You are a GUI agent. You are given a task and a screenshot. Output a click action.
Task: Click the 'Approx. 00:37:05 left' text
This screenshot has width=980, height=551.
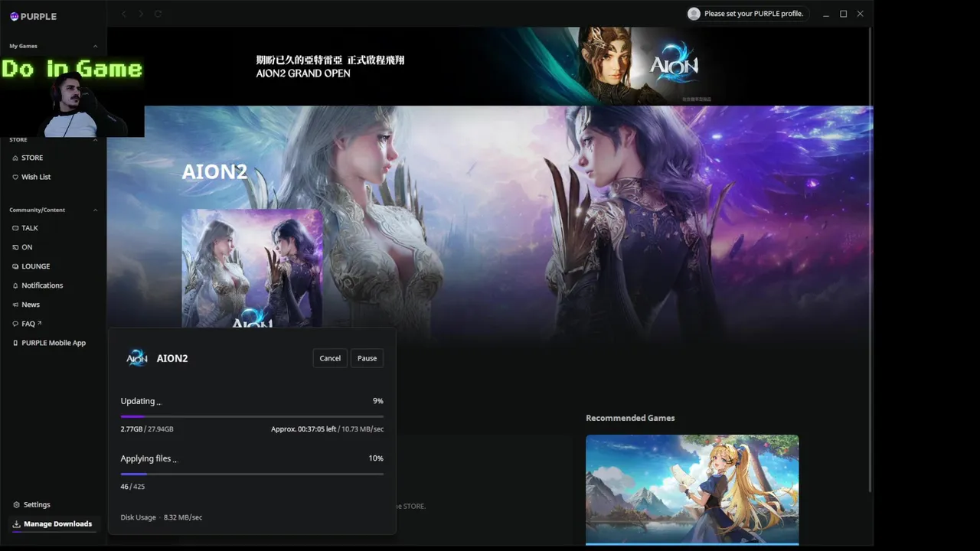point(304,429)
